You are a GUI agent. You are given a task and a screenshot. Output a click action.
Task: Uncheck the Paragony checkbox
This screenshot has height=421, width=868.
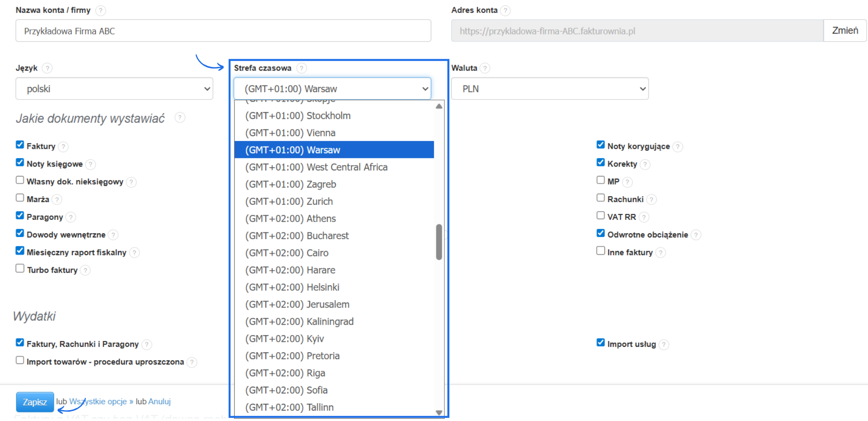click(20, 216)
